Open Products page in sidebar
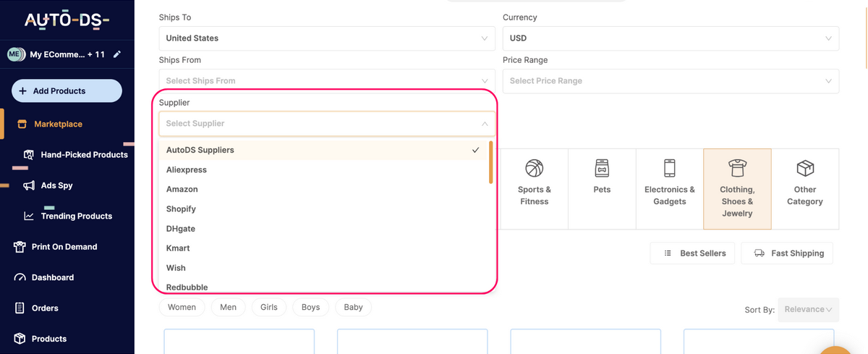 (49, 339)
